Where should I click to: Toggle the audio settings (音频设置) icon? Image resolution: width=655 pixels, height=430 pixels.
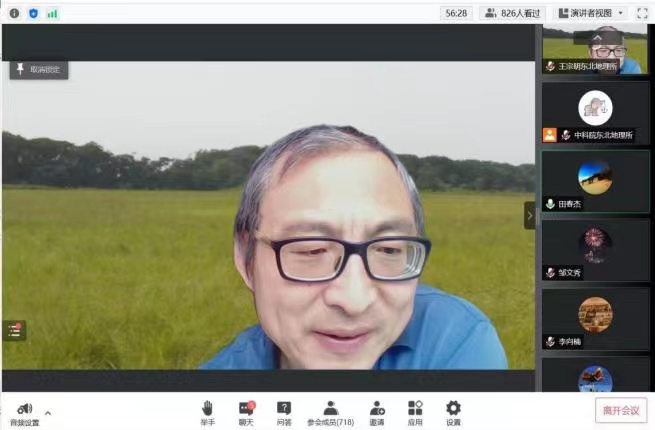(x=24, y=410)
